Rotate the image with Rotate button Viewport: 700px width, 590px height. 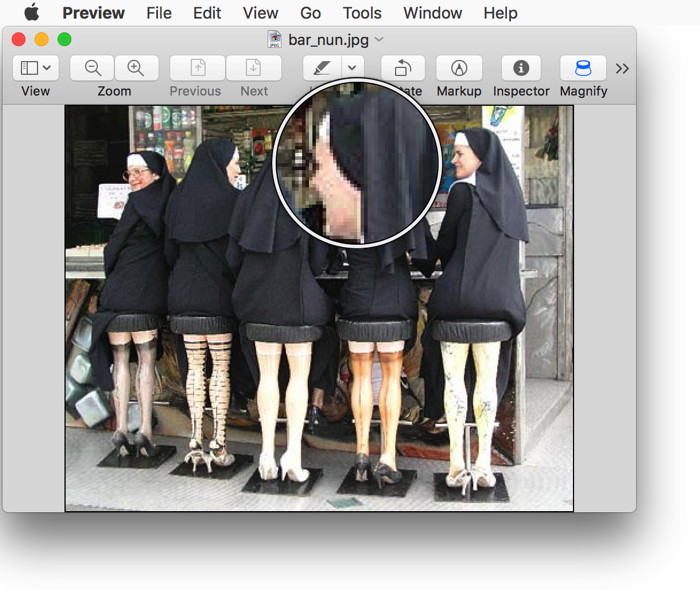(403, 68)
